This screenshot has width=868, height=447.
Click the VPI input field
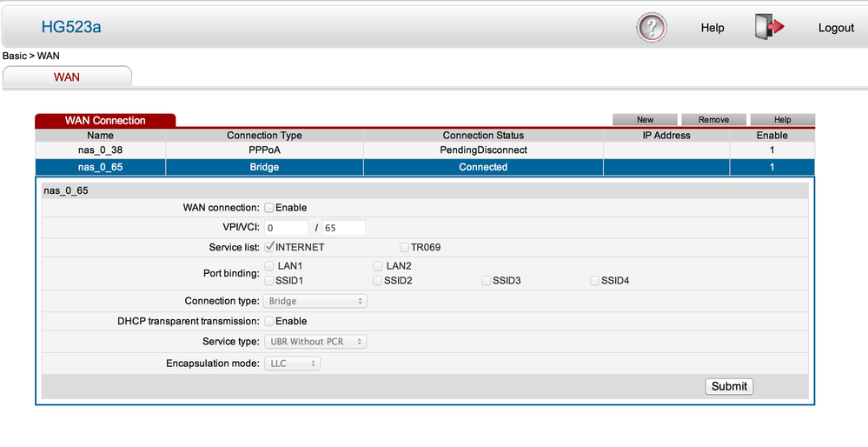point(286,228)
